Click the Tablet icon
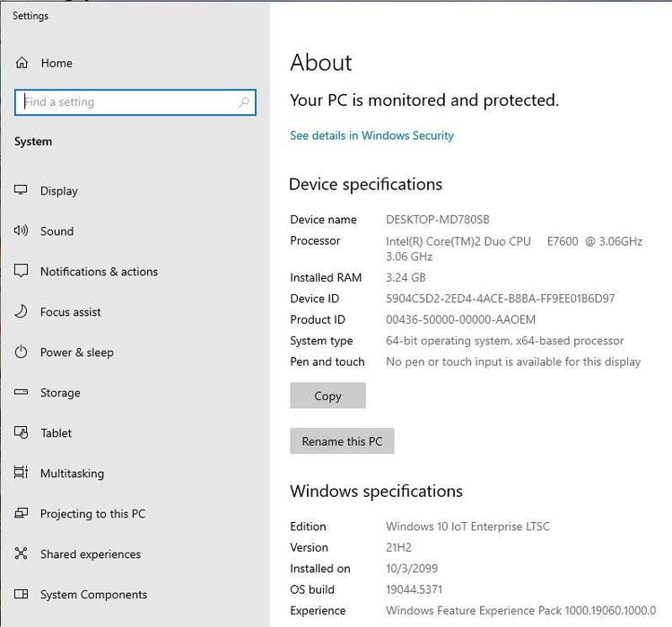The width and height of the screenshot is (672, 627). (21, 432)
